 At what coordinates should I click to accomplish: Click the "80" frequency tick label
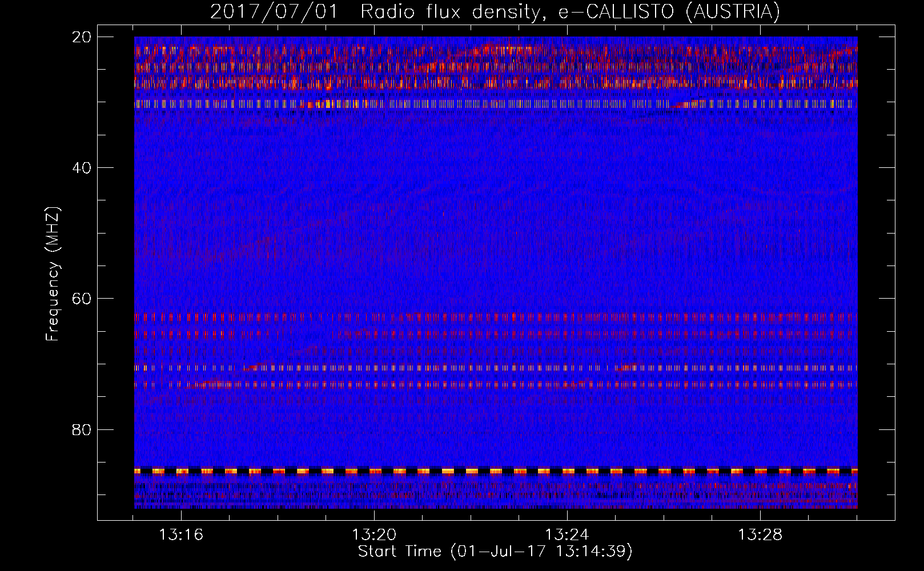click(82, 429)
